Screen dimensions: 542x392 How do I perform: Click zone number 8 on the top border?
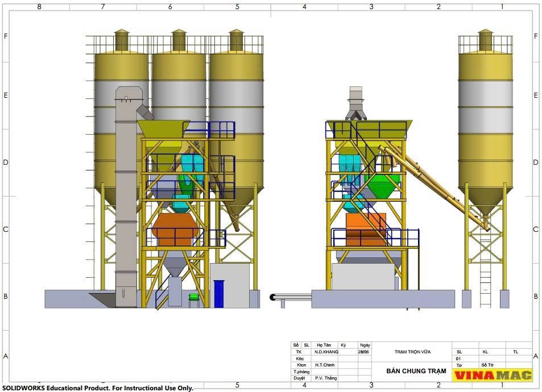(39, 7)
